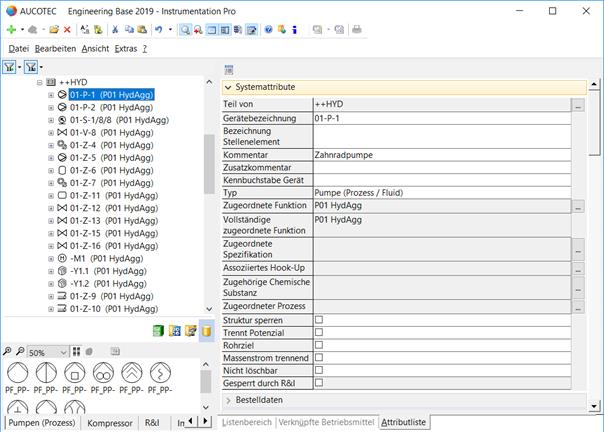Viewport: 604px width, 432px height.
Task: Click the browse button for Zugeordneter Prozess
Action: pyautogui.click(x=578, y=307)
